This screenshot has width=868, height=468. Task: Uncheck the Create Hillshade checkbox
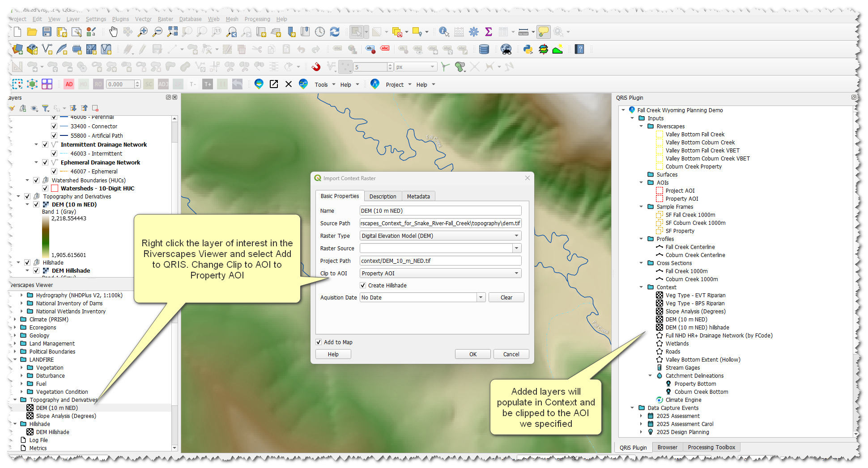[363, 286]
